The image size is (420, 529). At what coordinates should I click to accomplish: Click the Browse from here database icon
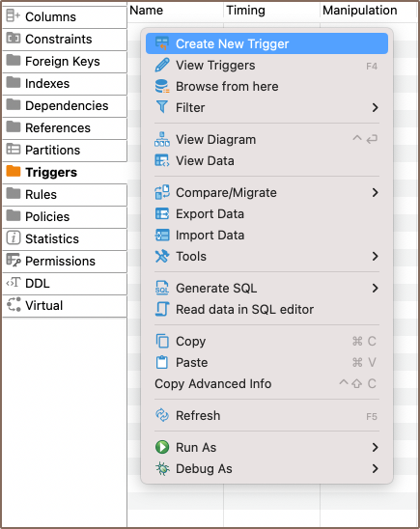click(x=162, y=86)
